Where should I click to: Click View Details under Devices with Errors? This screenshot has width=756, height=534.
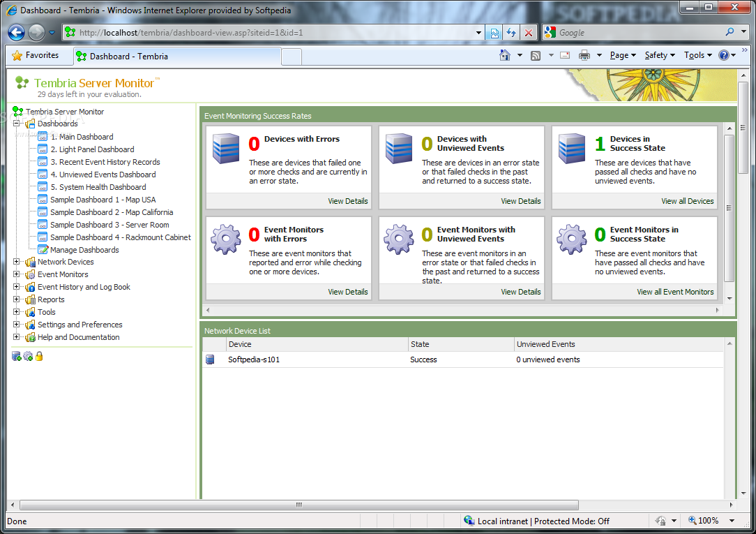(347, 201)
